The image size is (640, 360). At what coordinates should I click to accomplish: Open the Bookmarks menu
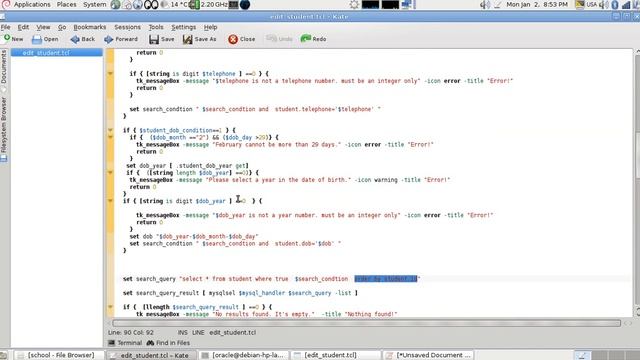click(90, 27)
